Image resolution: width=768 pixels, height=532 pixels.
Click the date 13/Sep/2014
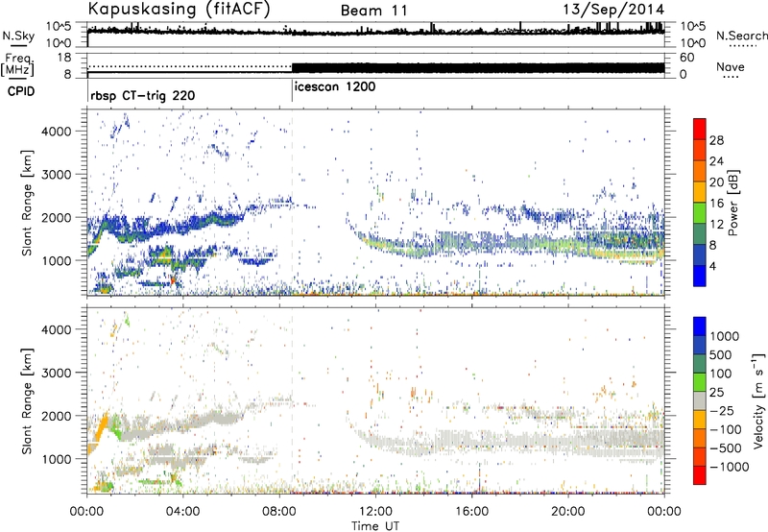click(613, 10)
